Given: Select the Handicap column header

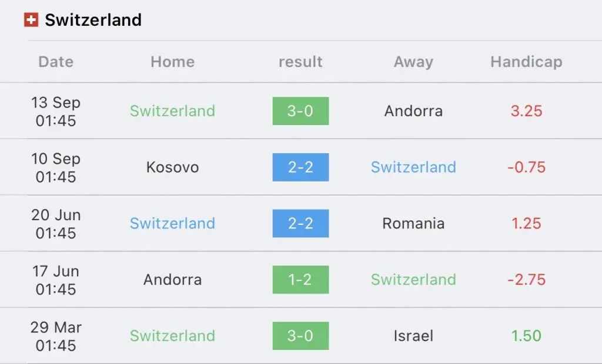Looking at the screenshot, I should coord(526,62).
